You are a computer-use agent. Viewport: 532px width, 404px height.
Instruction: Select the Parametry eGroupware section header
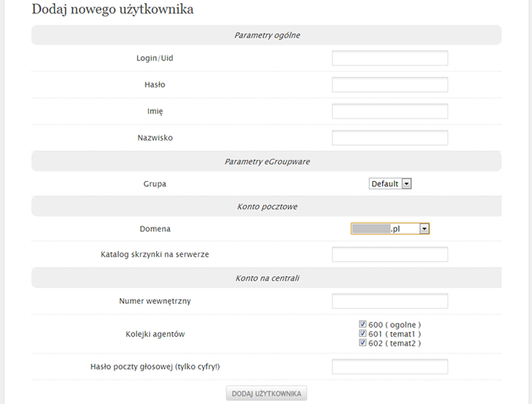tap(267, 162)
